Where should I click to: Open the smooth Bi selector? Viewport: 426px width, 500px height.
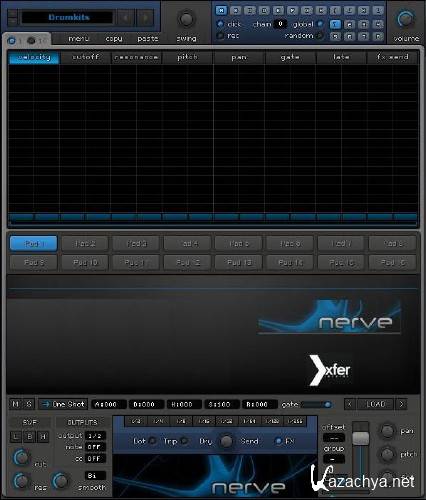click(95, 476)
